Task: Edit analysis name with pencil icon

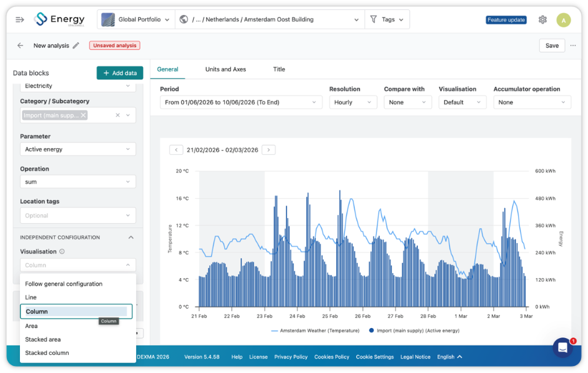Action: pos(76,46)
